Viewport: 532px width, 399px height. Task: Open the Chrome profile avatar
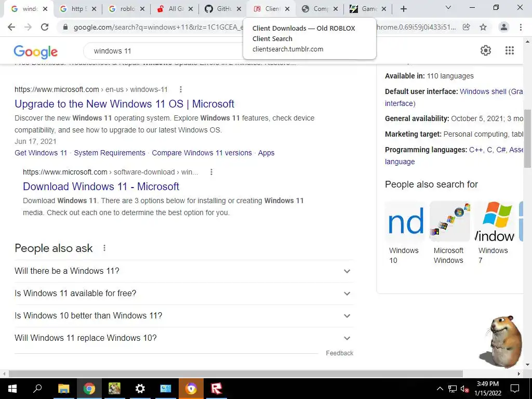click(x=504, y=27)
